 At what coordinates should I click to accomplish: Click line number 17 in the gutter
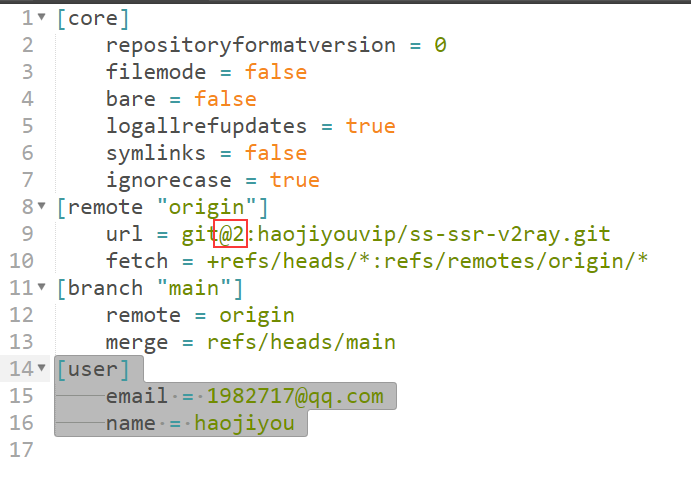pyautogui.click(x=22, y=450)
